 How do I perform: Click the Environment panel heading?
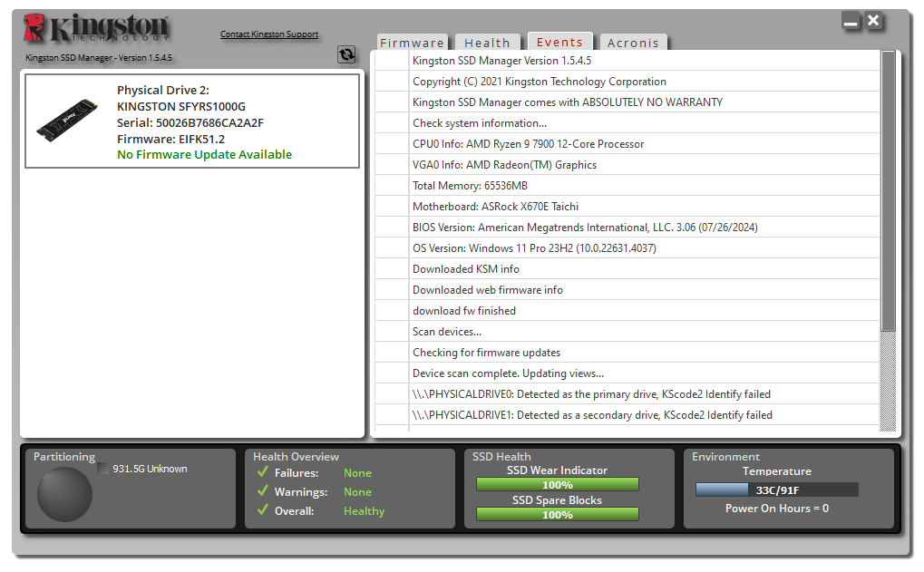click(x=725, y=457)
